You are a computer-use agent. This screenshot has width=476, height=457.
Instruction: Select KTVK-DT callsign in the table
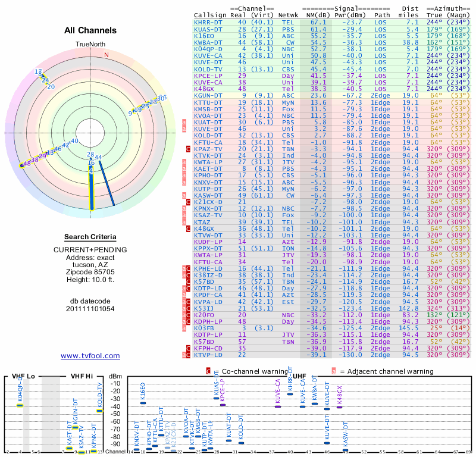(x=208, y=156)
